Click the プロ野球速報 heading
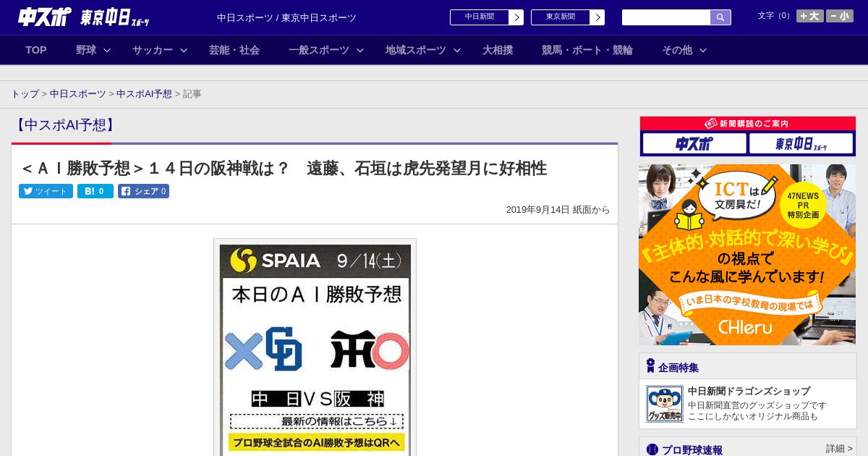Image resolution: width=868 pixels, height=456 pixels. click(x=692, y=450)
